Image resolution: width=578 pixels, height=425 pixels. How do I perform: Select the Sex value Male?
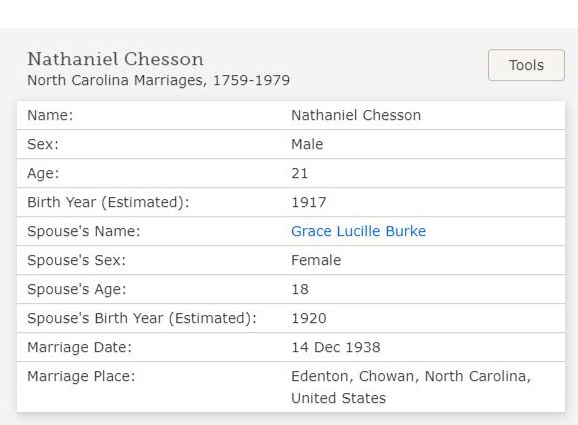pos(307,144)
